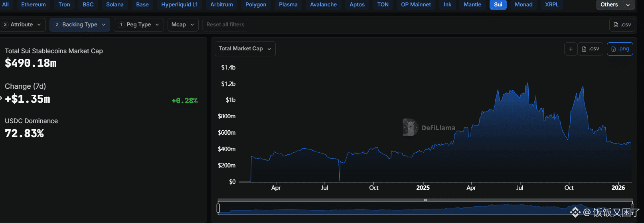Click the right range slider handle
Screen dimensions: 644x223
[632, 208]
